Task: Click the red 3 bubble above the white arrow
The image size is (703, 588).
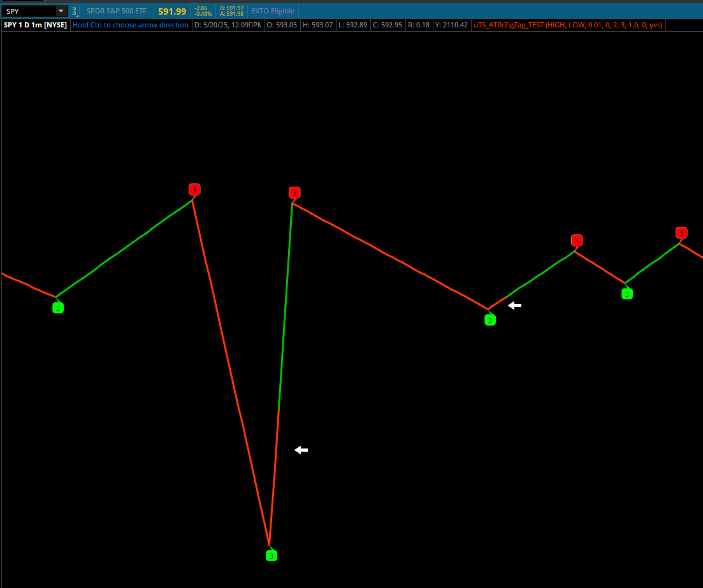Action: pos(577,240)
